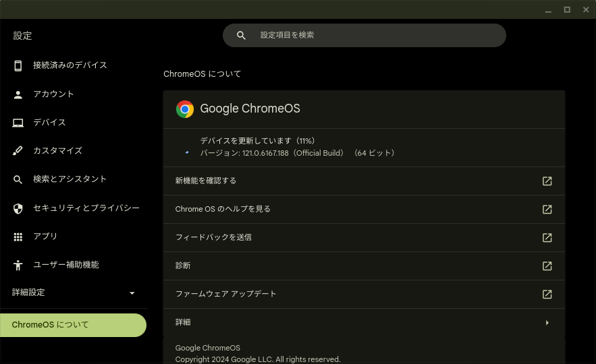The width and height of the screenshot is (596, 364).
Task: Maximize the settings window
Action: click(567, 10)
